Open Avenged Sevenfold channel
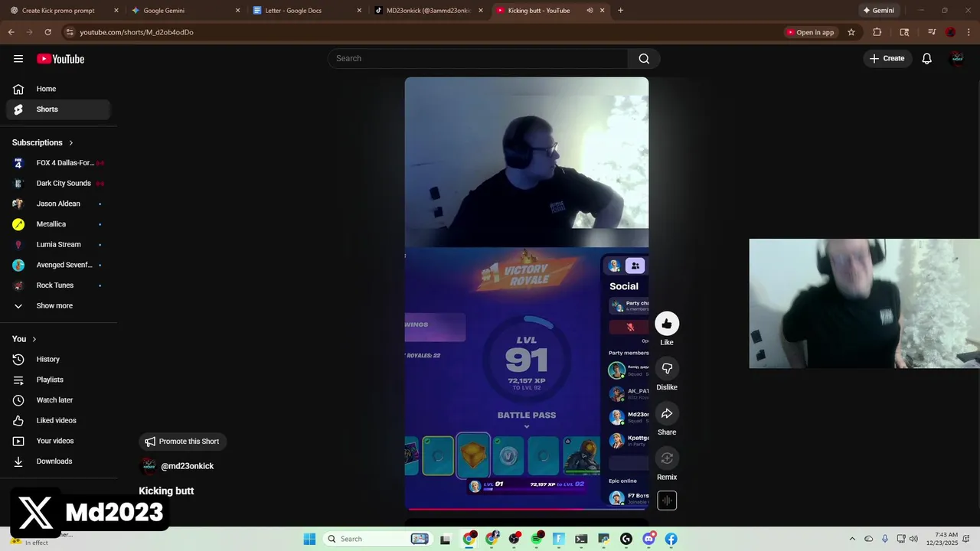980x551 pixels. (57, 265)
